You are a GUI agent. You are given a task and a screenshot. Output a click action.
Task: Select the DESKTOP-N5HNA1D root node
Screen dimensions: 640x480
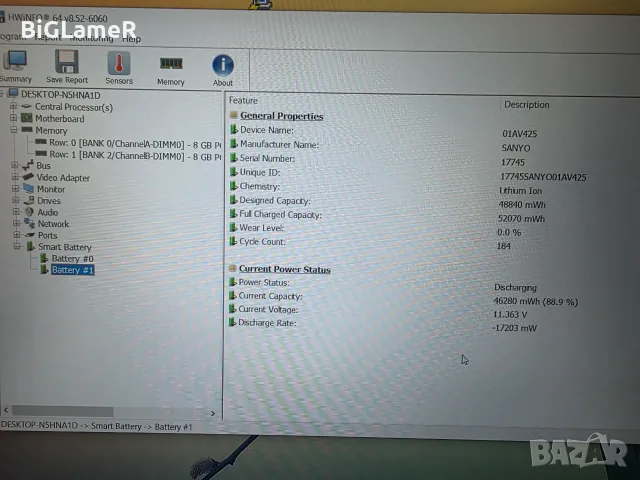coord(60,95)
